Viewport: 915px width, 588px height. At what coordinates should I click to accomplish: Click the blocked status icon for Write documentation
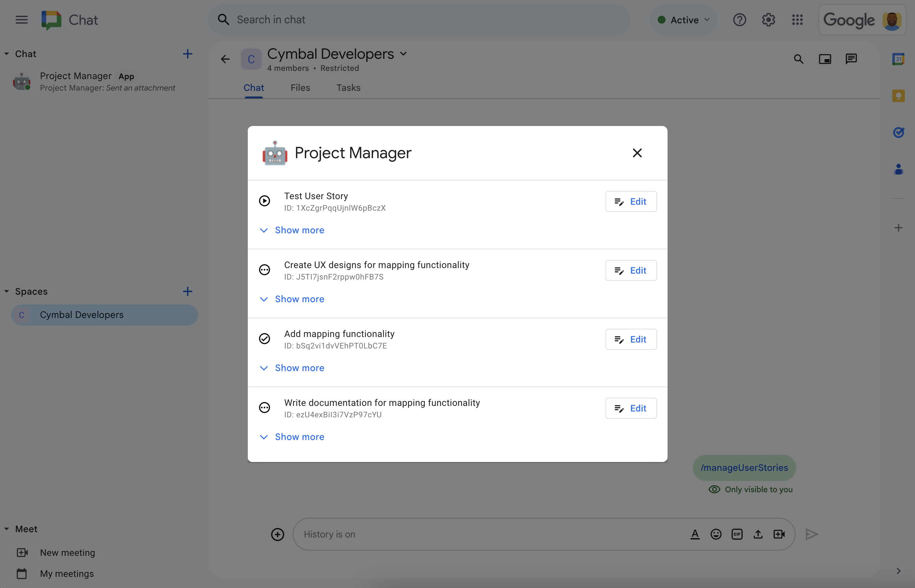click(x=266, y=407)
